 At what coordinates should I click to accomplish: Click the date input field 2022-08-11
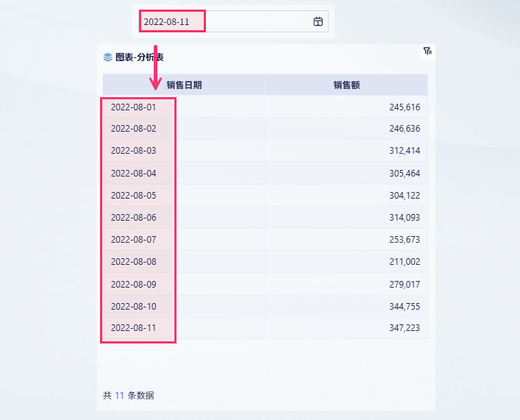click(221, 21)
